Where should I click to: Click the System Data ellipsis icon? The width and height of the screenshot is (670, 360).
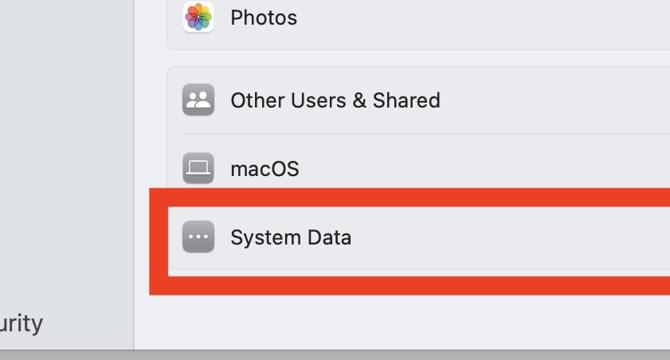point(198,237)
